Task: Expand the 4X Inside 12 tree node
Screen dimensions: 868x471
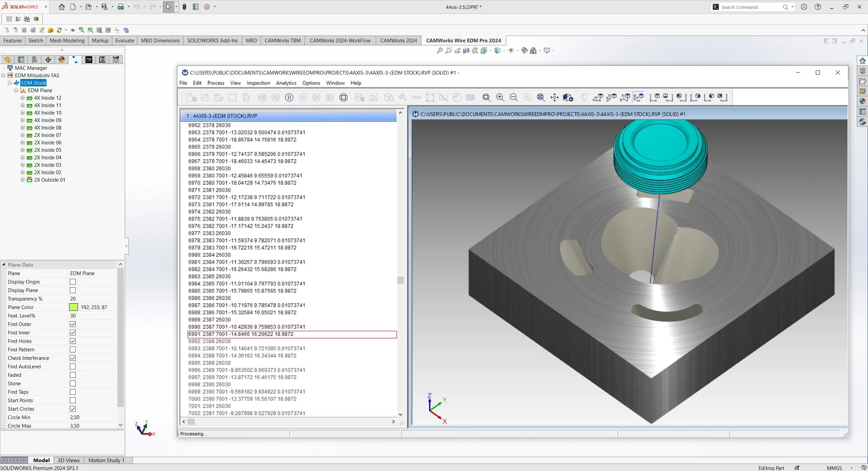Action: (x=22, y=98)
